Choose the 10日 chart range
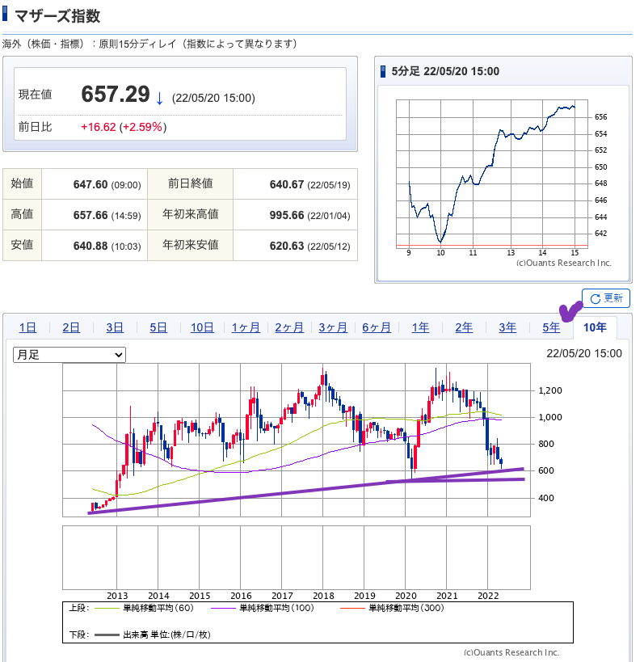644x662 pixels. tap(202, 327)
